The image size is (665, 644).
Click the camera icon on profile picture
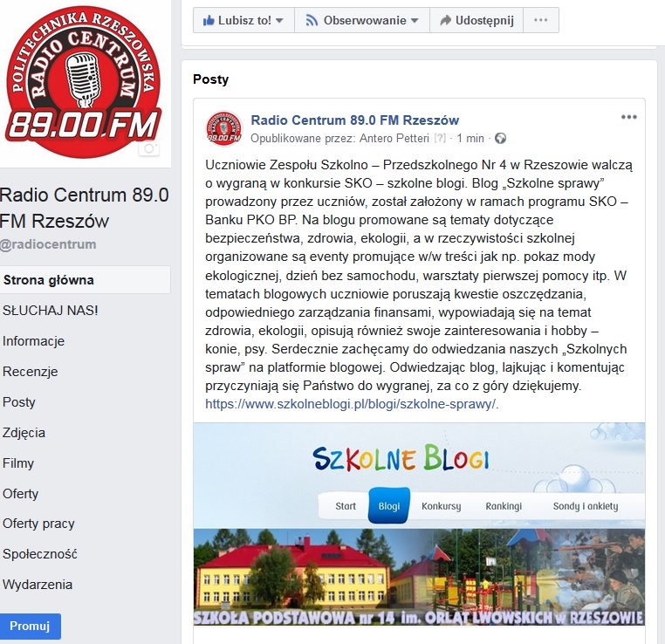[149, 148]
